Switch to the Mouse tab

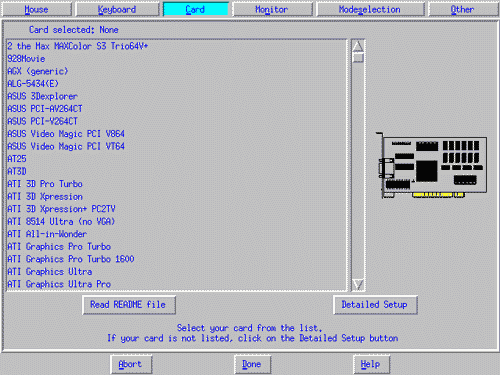tap(36, 9)
